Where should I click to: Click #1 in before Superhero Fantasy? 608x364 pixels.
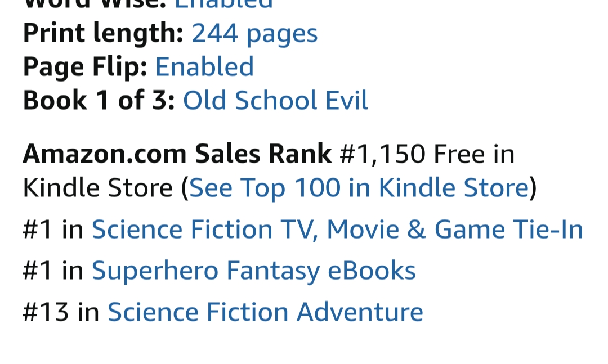(x=53, y=271)
